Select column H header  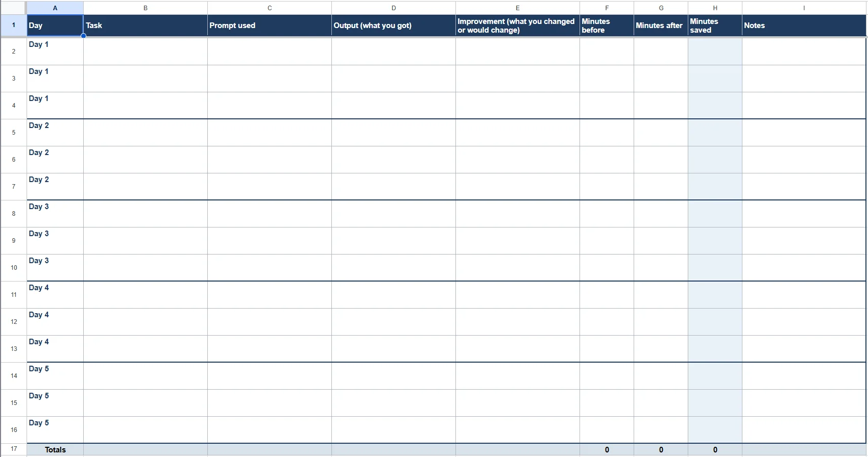[x=715, y=8]
